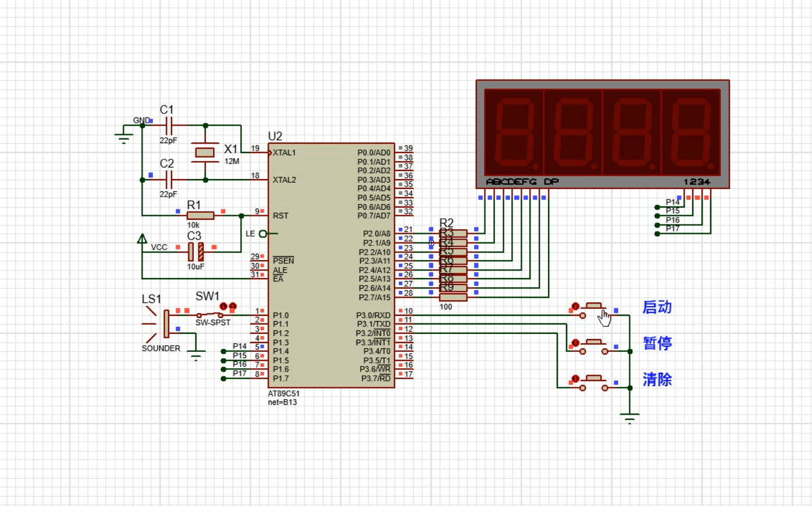Image resolution: width=812 pixels, height=506 pixels.
Task: Select the four-digit seven-segment display
Action: tap(603, 134)
